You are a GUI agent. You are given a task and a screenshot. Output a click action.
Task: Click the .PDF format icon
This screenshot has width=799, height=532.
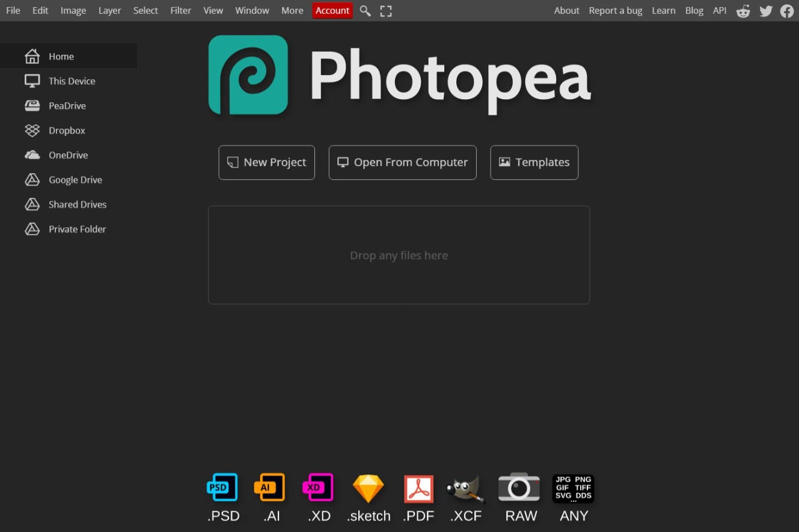418,489
